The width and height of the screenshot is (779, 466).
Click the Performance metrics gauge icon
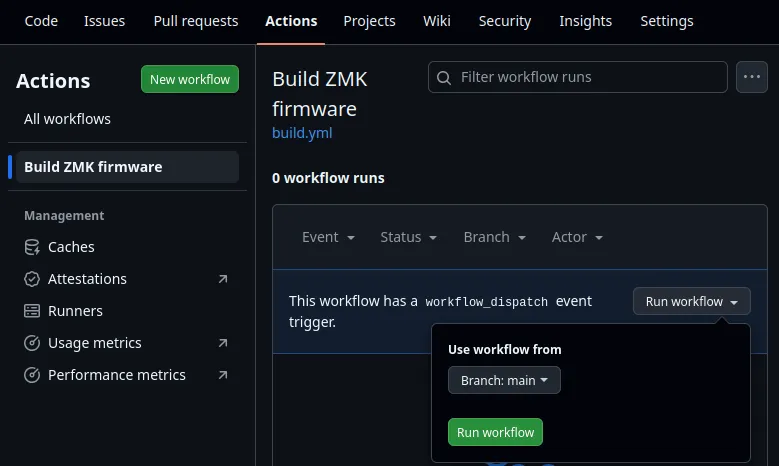(32, 375)
